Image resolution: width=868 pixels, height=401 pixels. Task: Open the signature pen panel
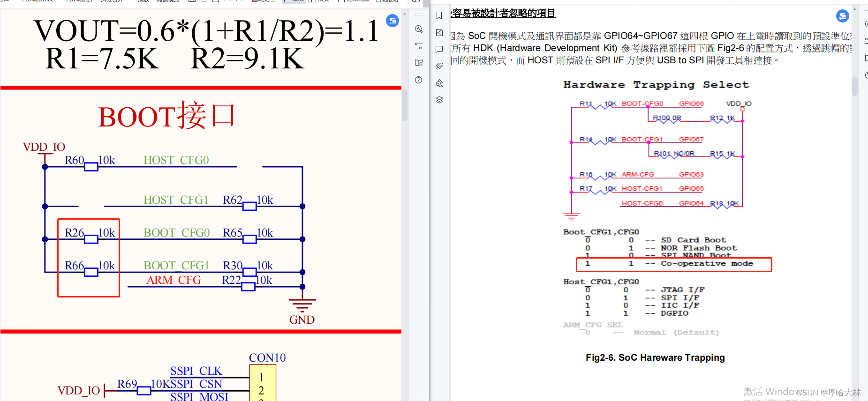tap(439, 83)
